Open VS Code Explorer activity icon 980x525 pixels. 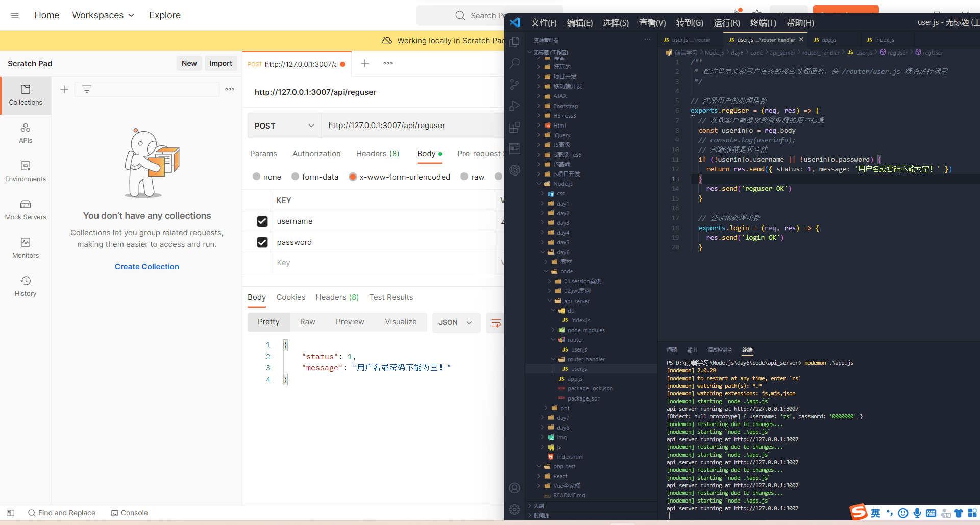[514, 42]
